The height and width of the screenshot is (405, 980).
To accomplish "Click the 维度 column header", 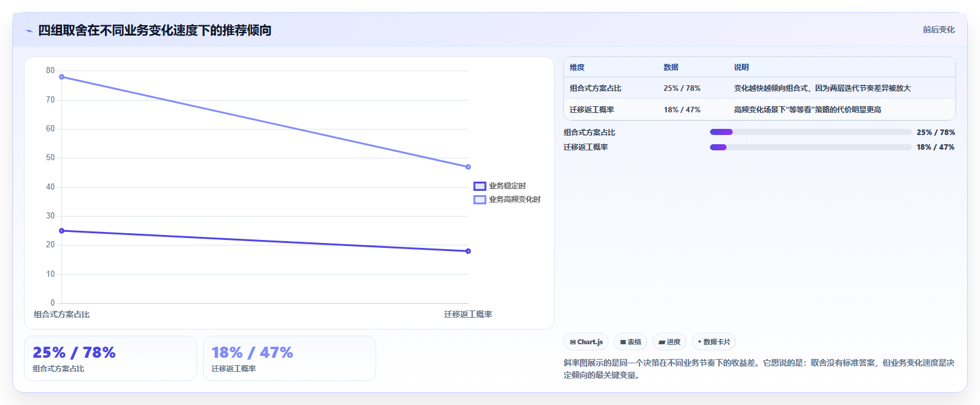I will (577, 67).
